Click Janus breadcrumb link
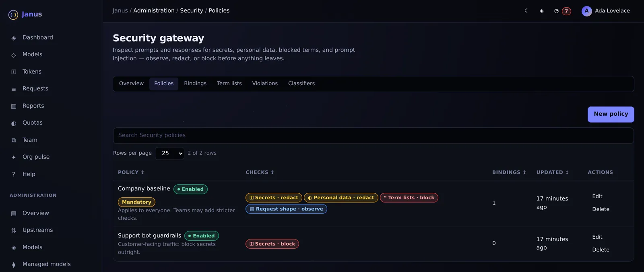 coord(120,11)
